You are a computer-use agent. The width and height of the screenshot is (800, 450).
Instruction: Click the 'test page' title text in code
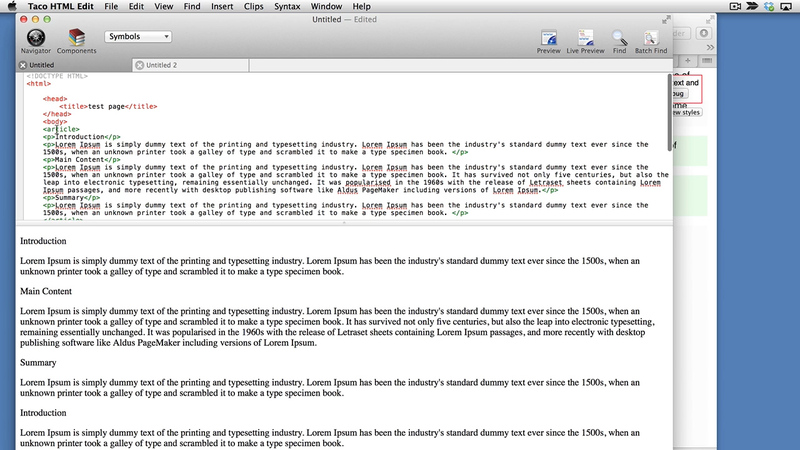click(106, 107)
